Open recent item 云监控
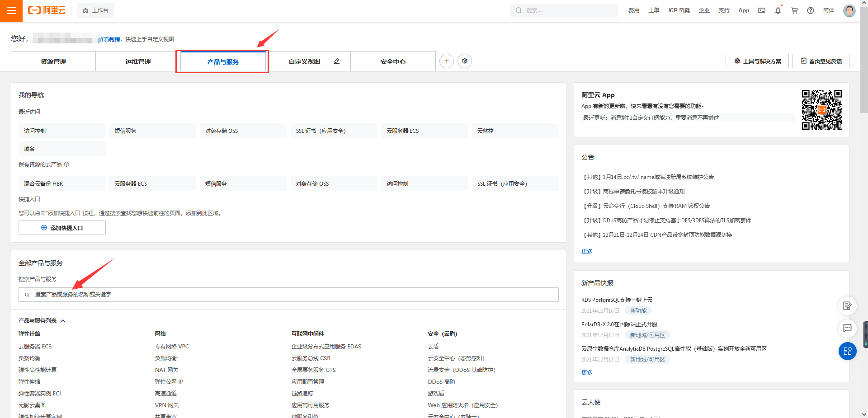This screenshot has height=418, width=868. coord(515,131)
